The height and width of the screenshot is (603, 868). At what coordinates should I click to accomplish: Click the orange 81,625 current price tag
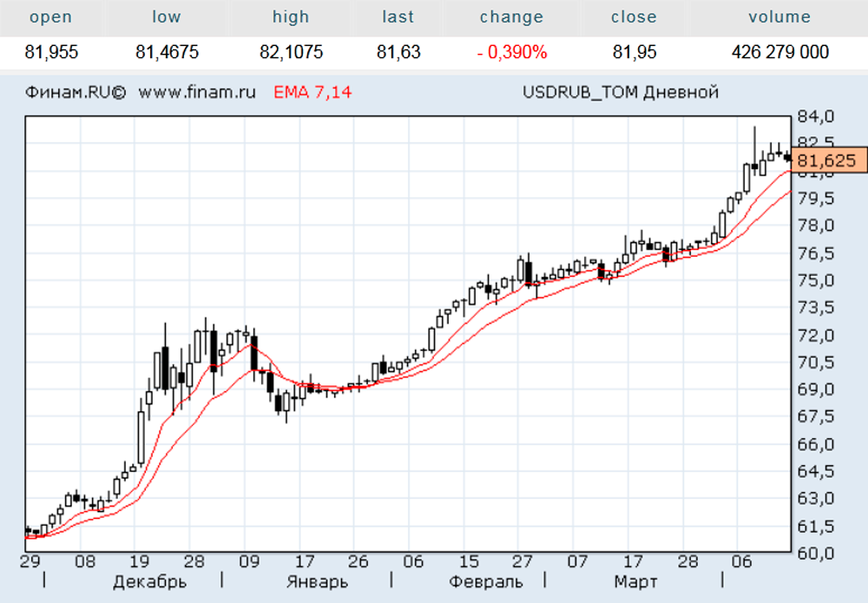(x=826, y=161)
